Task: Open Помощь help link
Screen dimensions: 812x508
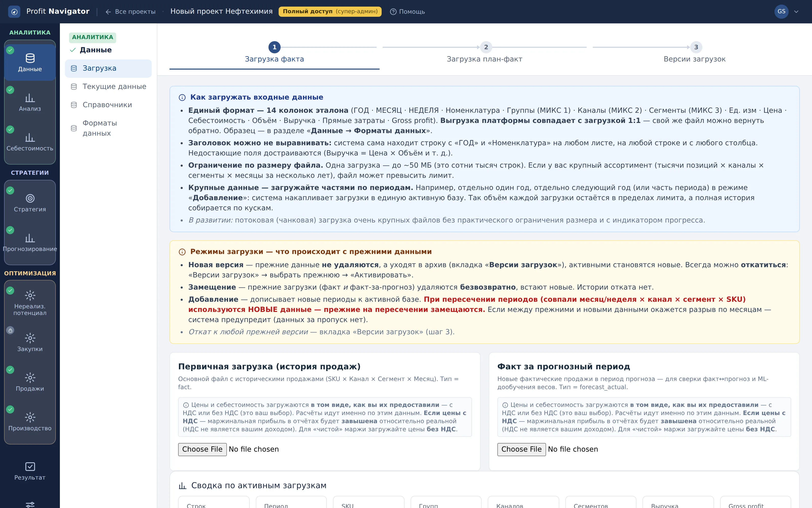Action: click(x=407, y=12)
